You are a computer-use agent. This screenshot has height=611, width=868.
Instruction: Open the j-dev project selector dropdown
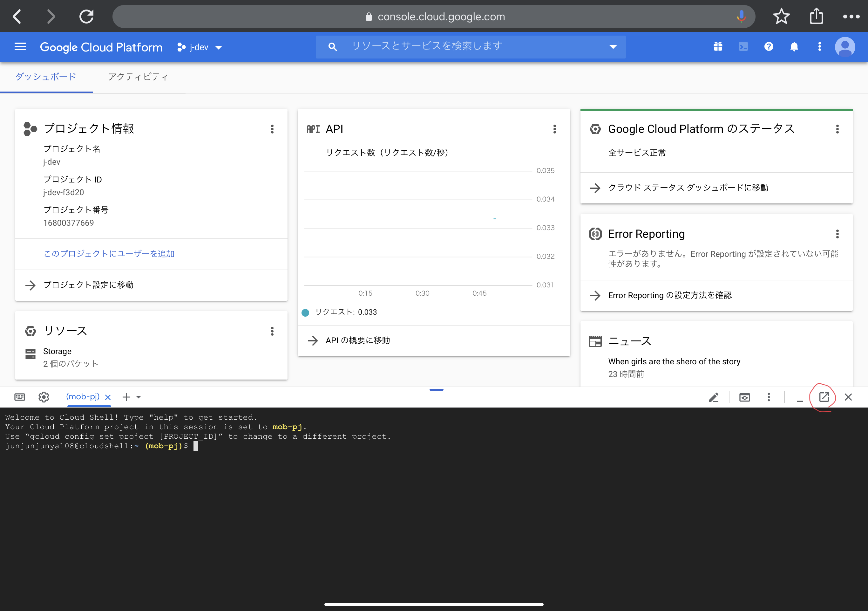[200, 47]
